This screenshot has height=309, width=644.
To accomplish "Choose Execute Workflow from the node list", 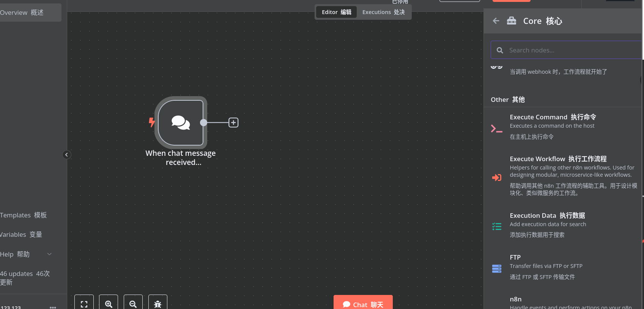I will [x=563, y=176].
